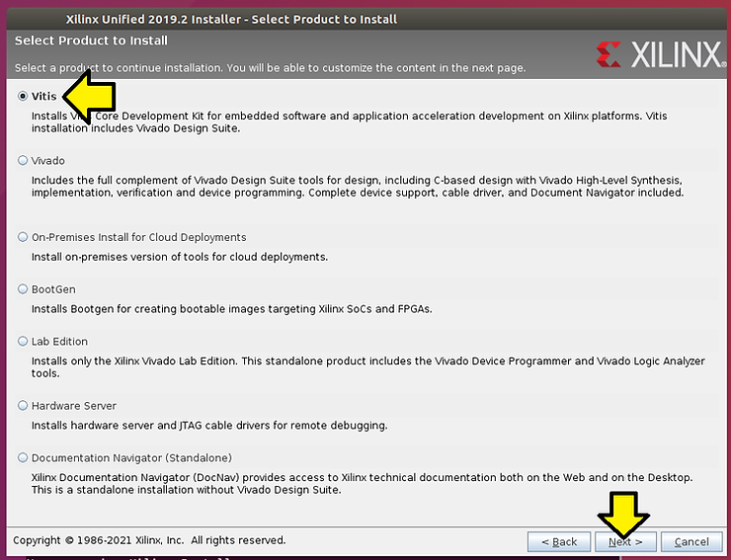Select the Lab Edition radio button
Screen dimensions: 731x560
tap(23, 342)
